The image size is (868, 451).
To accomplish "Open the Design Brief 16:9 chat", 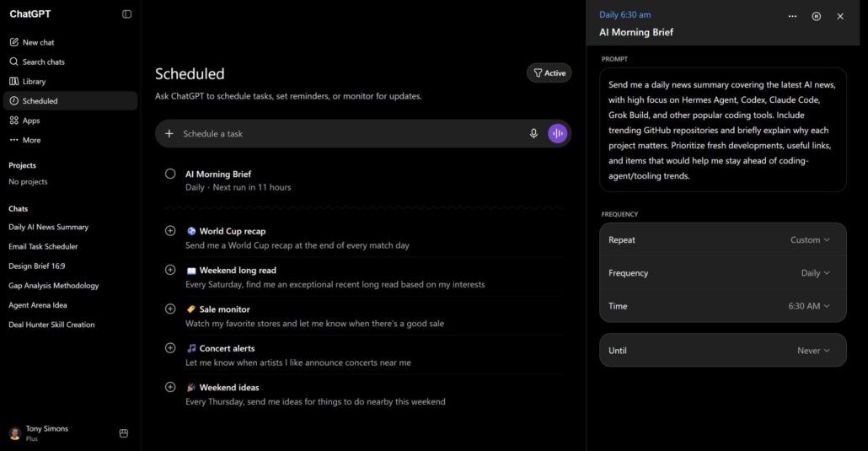I will (36, 266).
